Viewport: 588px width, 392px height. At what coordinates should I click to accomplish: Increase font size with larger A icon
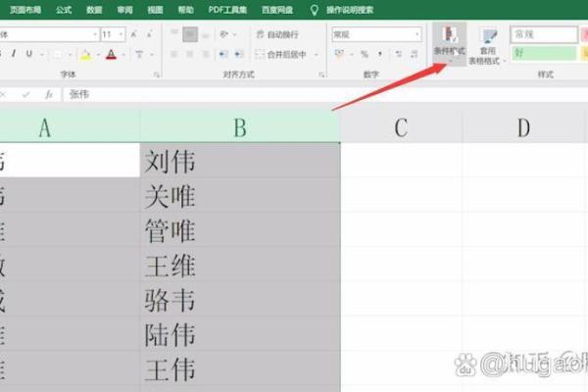point(134,35)
